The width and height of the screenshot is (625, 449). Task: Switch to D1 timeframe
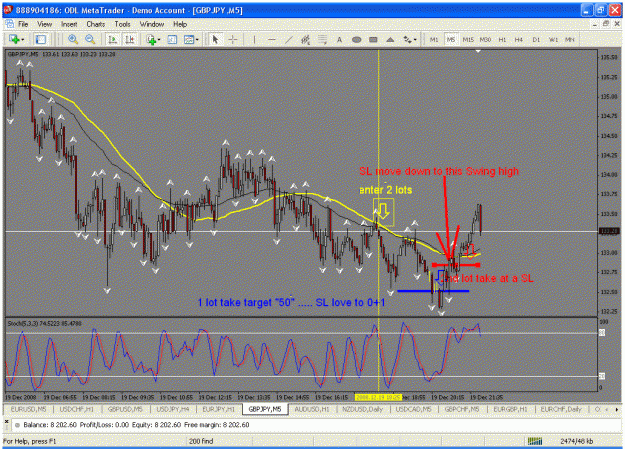536,39
